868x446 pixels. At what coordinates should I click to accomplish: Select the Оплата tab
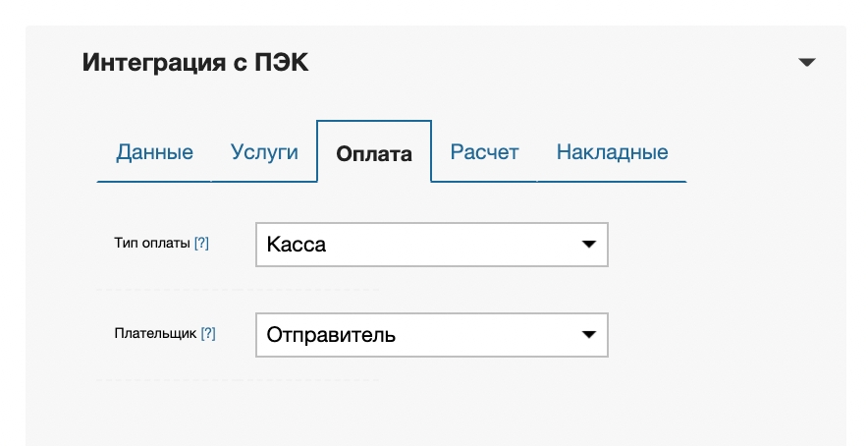pyautogui.click(x=373, y=153)
